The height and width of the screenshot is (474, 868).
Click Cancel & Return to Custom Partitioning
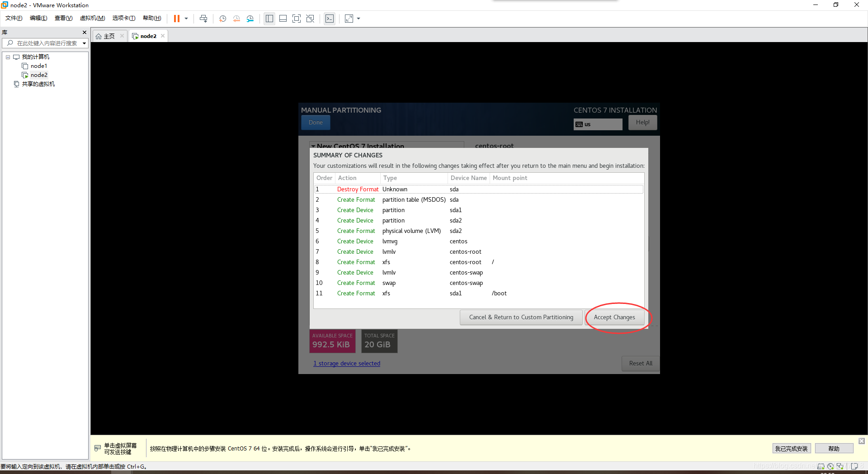point(521,317)
